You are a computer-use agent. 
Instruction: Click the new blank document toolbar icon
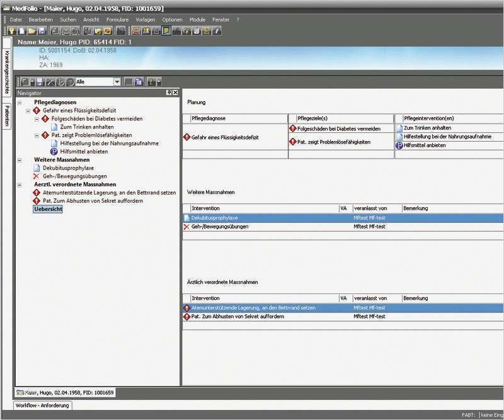click(21, 30)
